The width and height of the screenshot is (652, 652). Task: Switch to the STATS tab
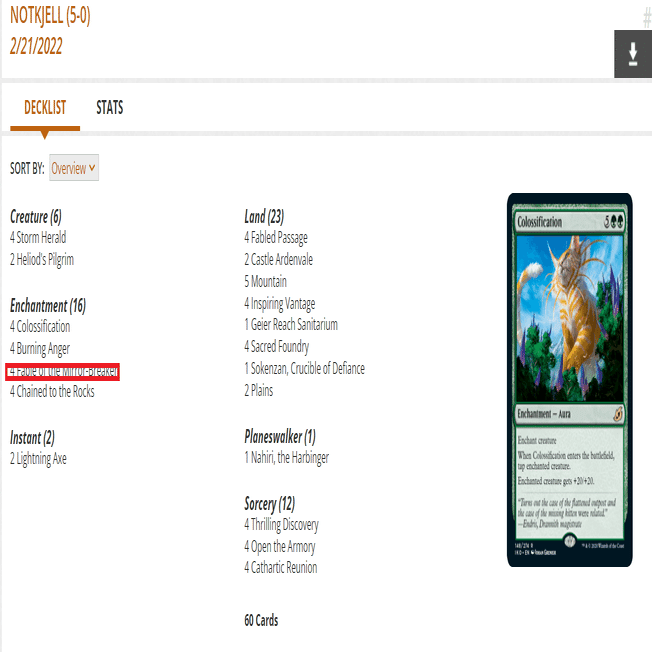[x=110, y=108]
